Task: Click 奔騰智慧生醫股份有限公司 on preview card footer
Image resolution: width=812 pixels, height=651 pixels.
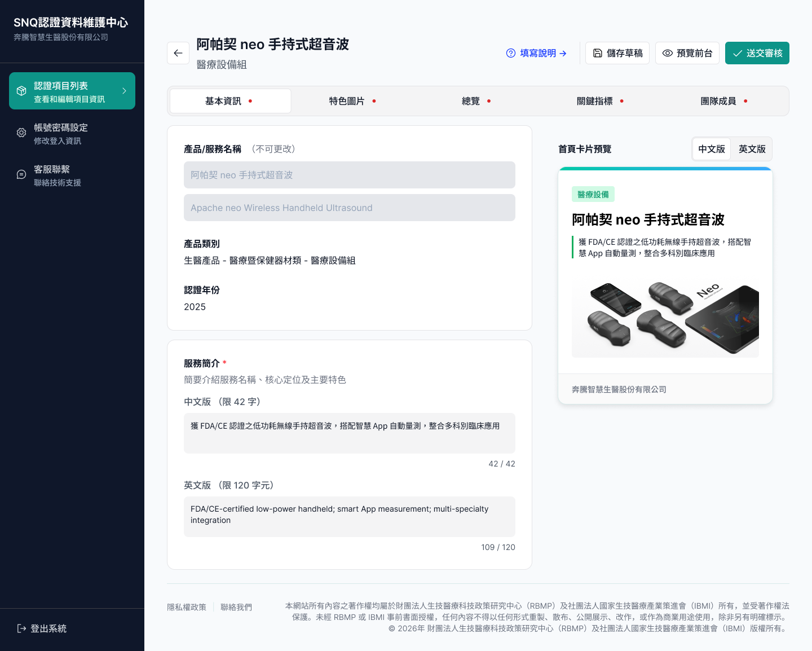Action: (619, 389)
